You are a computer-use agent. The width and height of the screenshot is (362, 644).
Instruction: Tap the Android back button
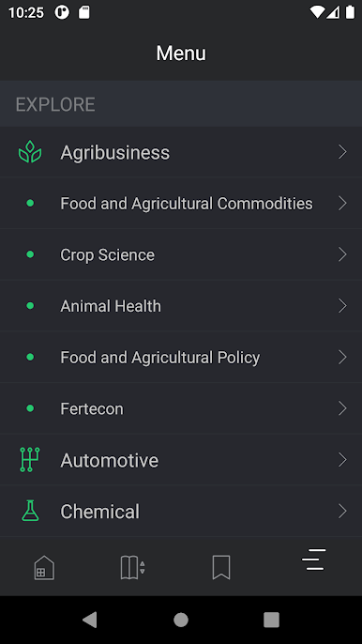tap(90, 620)
